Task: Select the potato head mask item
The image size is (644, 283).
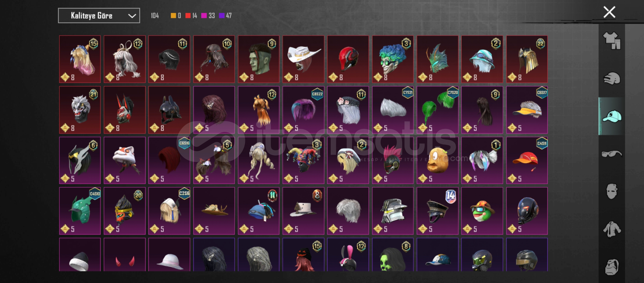Action: click(x=437, y=160)
